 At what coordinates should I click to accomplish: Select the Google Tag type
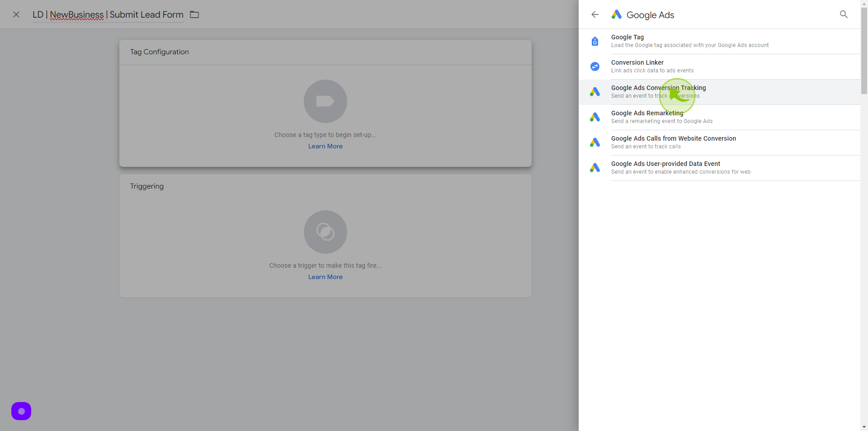click(x=719, y=41)
